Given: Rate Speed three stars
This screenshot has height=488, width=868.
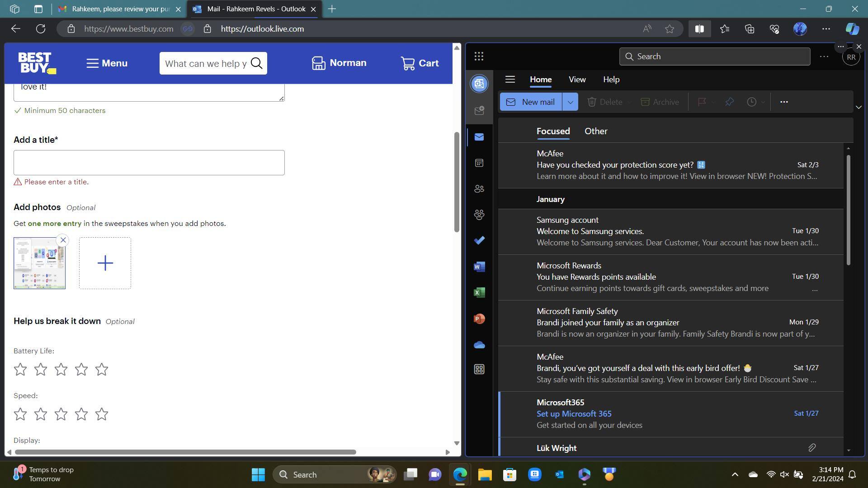Looking at the screenshot, I should click(x=61, y=414).
